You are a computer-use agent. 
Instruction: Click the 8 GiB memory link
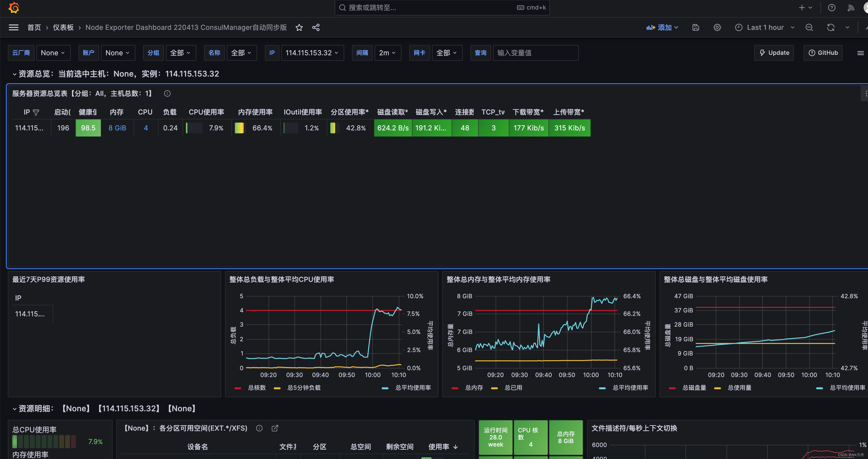coord(117,128)
